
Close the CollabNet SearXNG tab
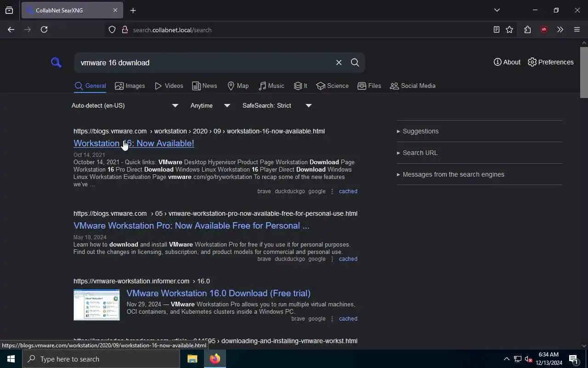point(115,10)
